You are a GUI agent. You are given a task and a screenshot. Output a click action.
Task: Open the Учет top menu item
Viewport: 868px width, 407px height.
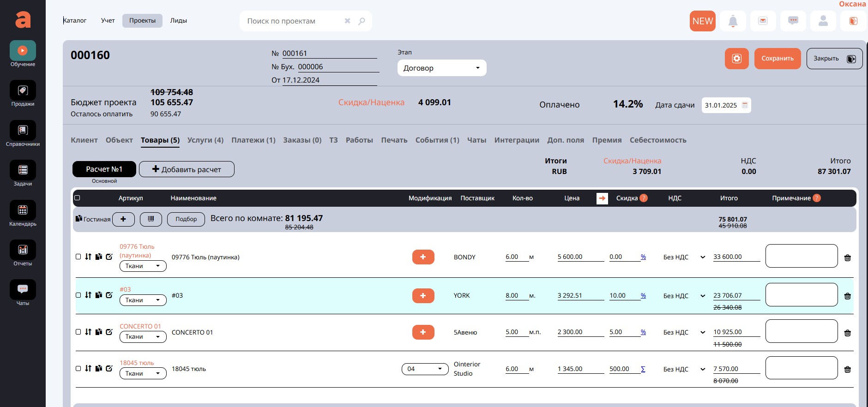(x=108, y=21)
